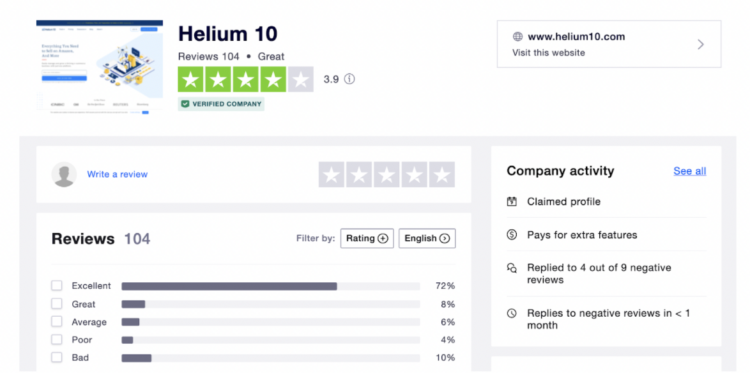
Task: Tick the Great rating checkbox
Action: [57, 304]
